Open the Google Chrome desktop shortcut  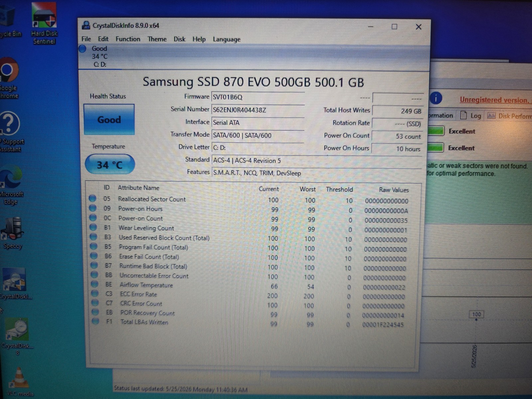[8, 78]
